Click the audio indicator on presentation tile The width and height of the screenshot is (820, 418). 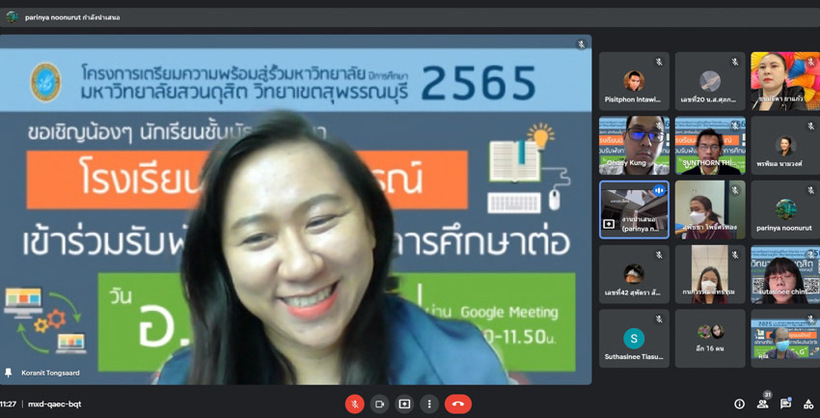(659, 190)
